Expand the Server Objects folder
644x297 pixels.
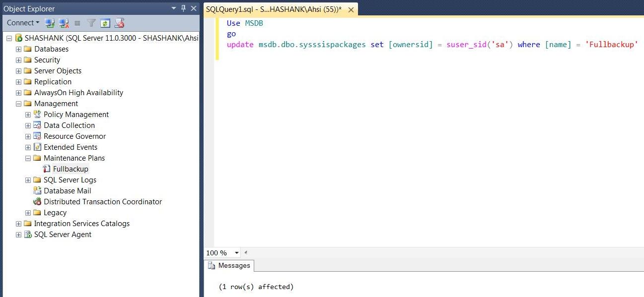[18, 71]
